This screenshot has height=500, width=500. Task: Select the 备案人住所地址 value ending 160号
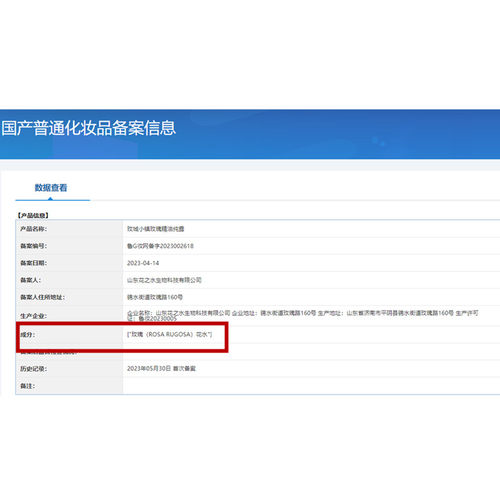[155, 297]
